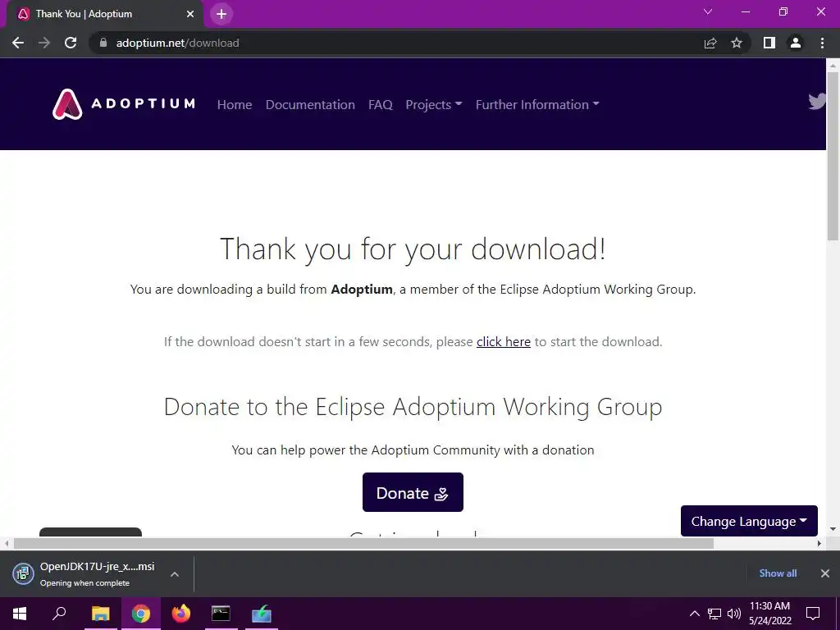Viewport: 840px width, 630px height.
Task: Open the Change Language dropdown
Action: [x=749, y=521]
